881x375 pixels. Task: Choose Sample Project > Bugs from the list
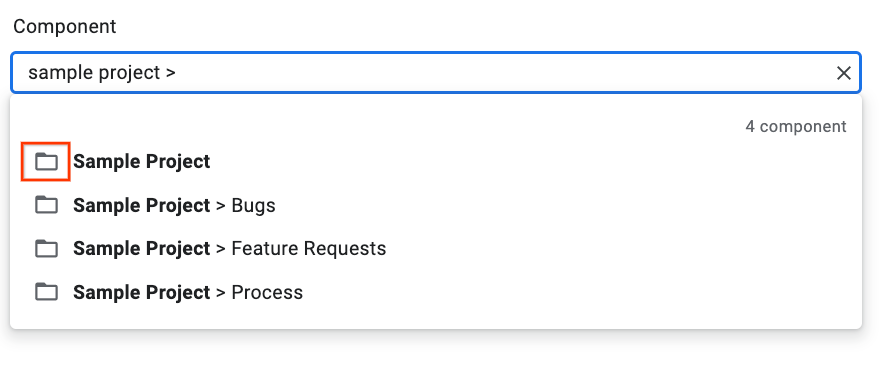435,205
